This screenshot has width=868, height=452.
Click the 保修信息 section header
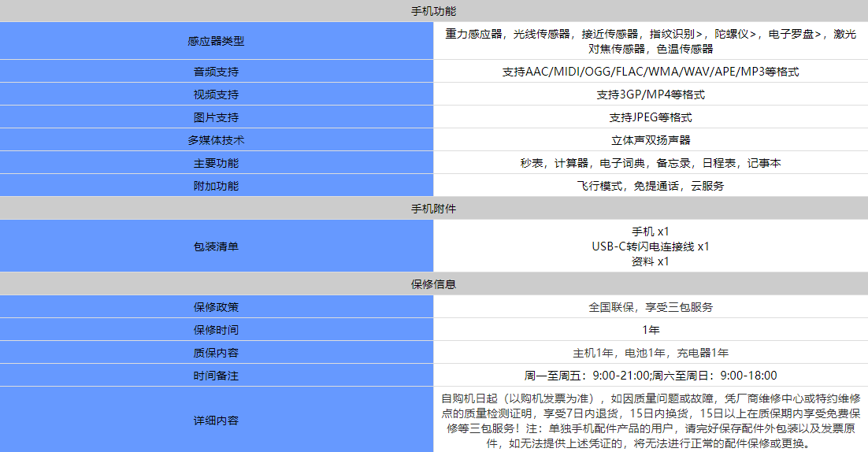(x=433, y=283)
